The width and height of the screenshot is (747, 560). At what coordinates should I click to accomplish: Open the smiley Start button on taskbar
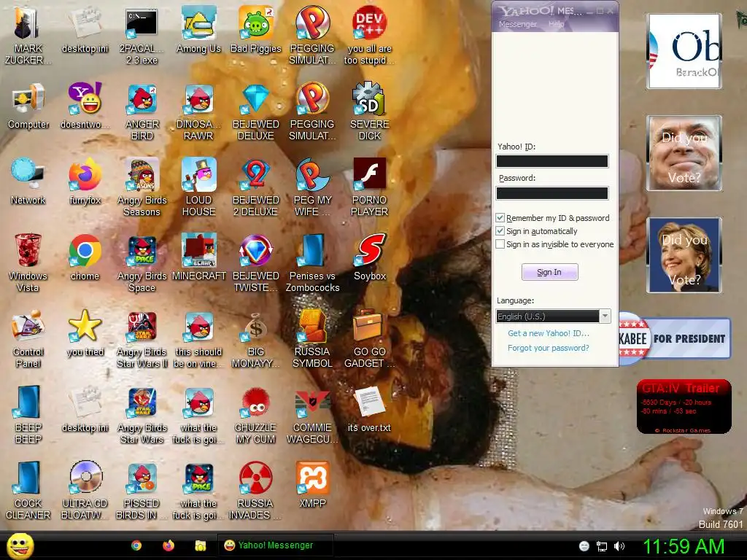click(x=20, y=545)
